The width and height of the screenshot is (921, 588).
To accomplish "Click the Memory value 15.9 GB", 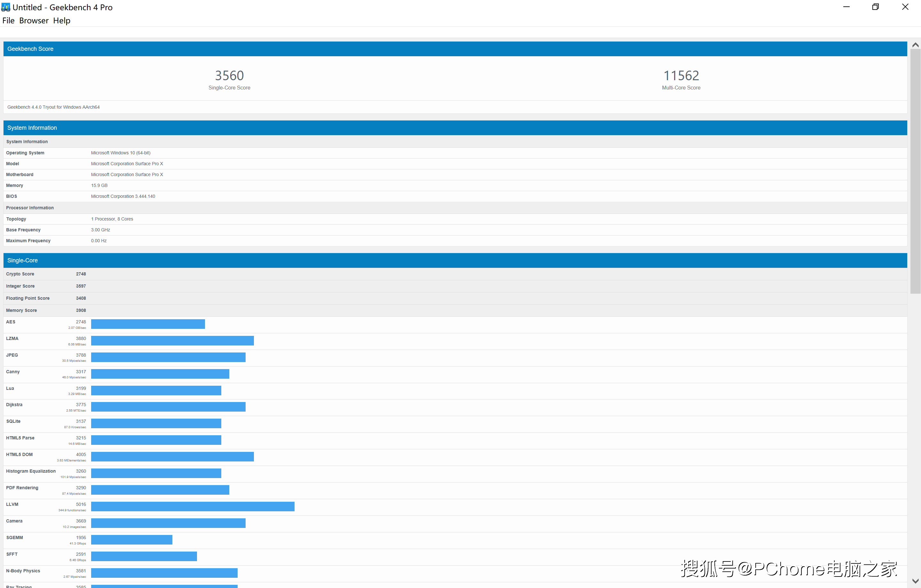I will pos(99,185).
